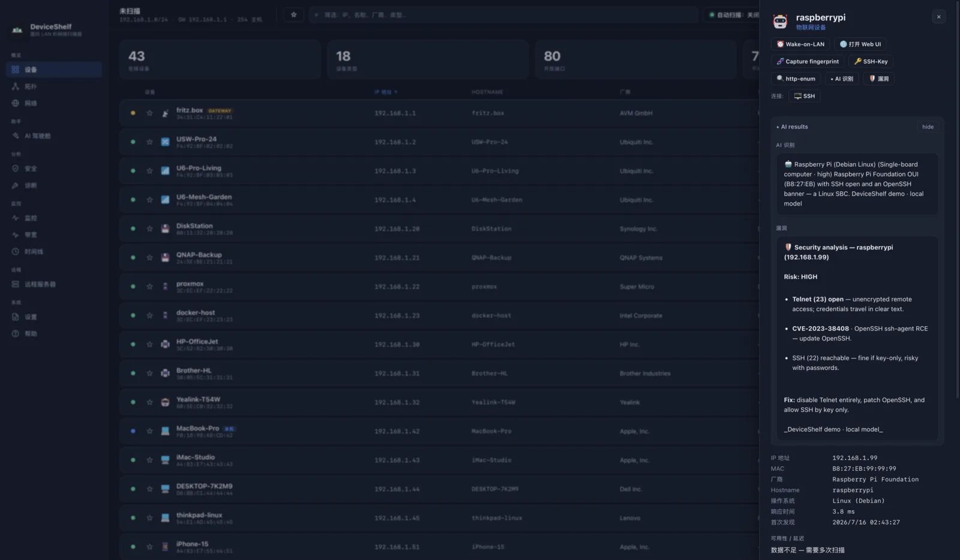Open AI 驾驶舱 in the sidebar
The height and width of the screenshot is (560, 960).
click(54, 136)
